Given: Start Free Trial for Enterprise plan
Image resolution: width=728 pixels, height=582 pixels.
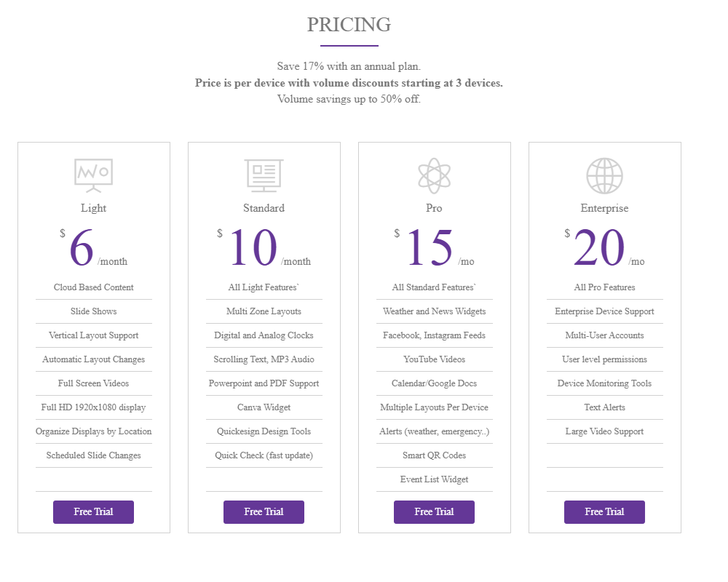Looking at the screenshot, I should pos(604,512).
